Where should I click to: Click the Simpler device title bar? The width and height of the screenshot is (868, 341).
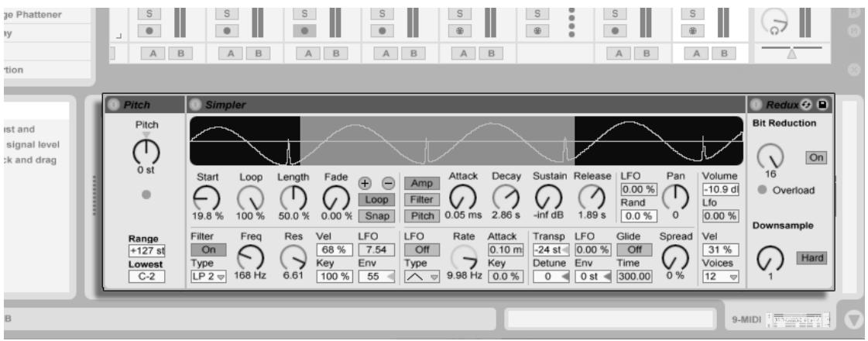466,105
